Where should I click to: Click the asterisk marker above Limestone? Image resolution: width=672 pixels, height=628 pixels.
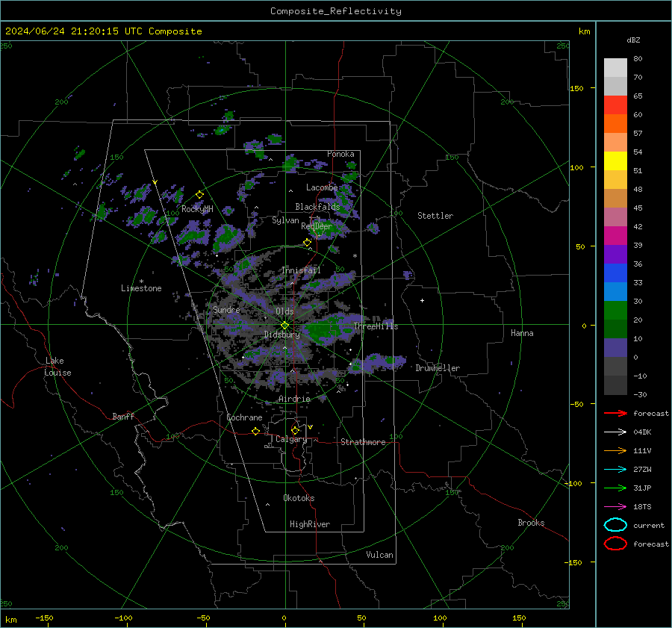click(x=141, y=282)
